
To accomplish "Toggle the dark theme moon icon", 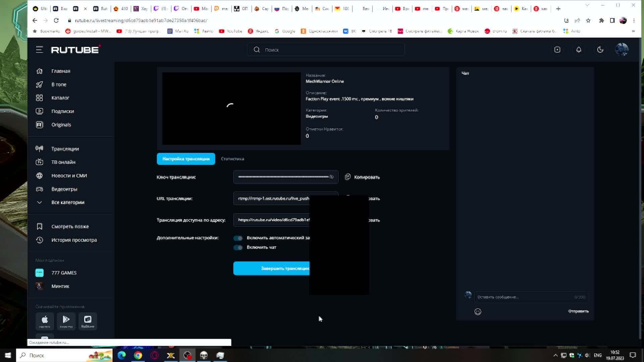I will (600, 50).
